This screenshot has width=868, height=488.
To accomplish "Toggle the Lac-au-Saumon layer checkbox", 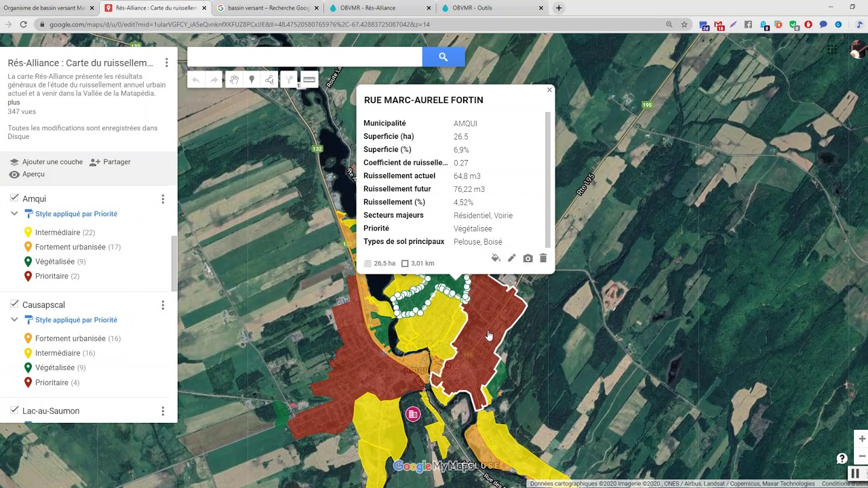I will tap(14, 410).
